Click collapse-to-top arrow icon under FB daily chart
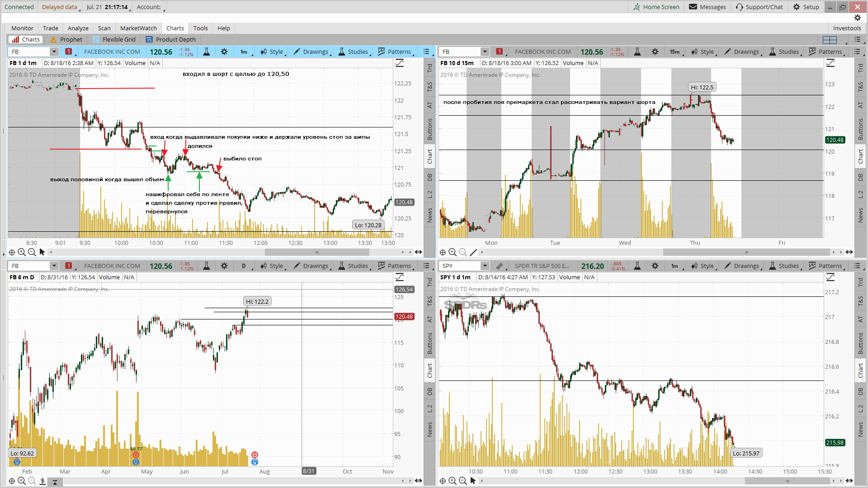Screen dimensions: 868x488 click(x=55, y=482)
